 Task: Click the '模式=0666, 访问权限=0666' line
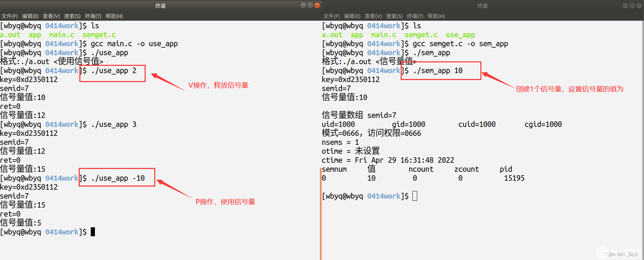click(371, 133)
